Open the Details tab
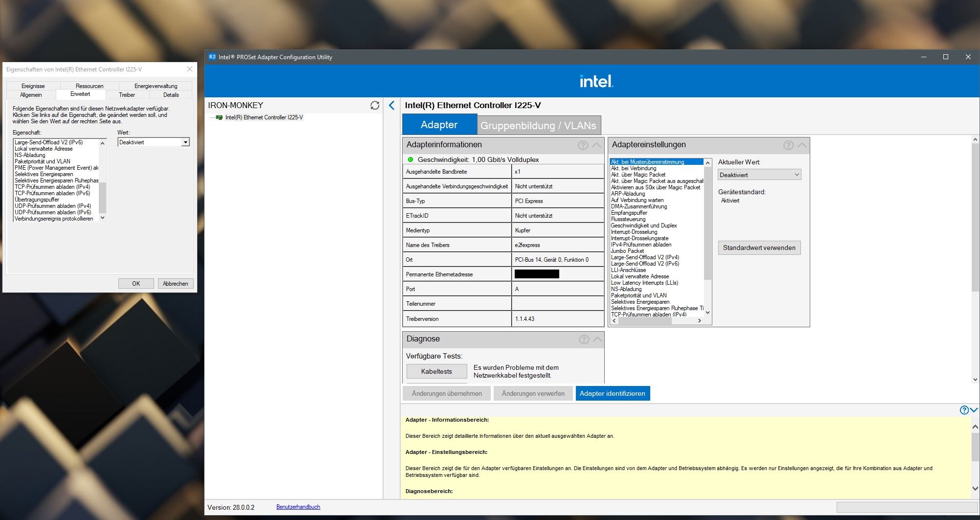Image resolution: width=980 pixels, height=520 pixels. (x=171, y=95)
